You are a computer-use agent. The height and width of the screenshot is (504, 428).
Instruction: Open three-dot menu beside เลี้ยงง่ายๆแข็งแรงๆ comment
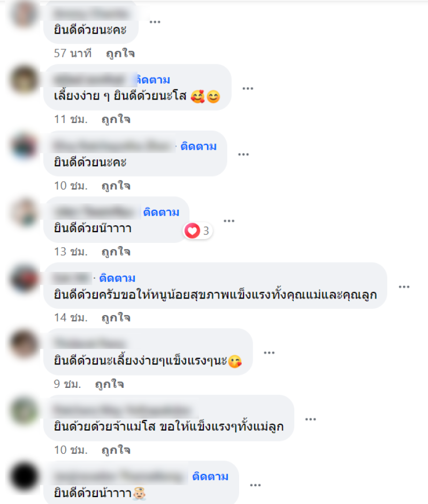tap(269, 353)
